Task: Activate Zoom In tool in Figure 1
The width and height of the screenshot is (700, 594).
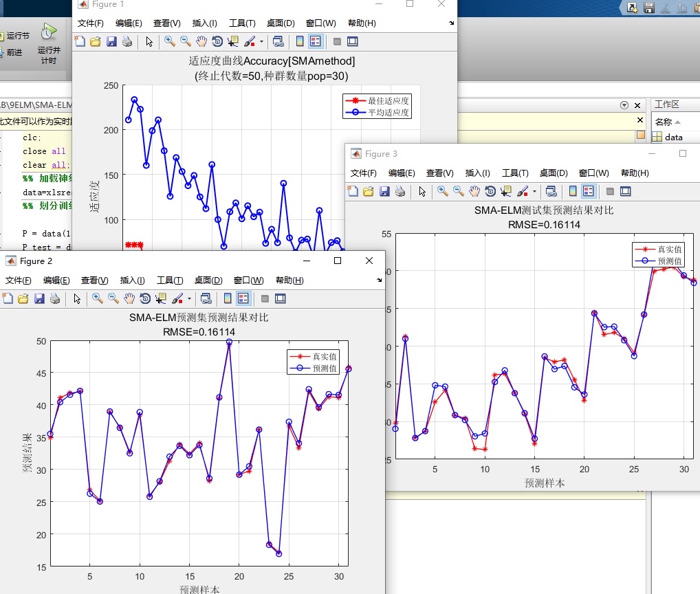Action: click(x=170, y=41)
